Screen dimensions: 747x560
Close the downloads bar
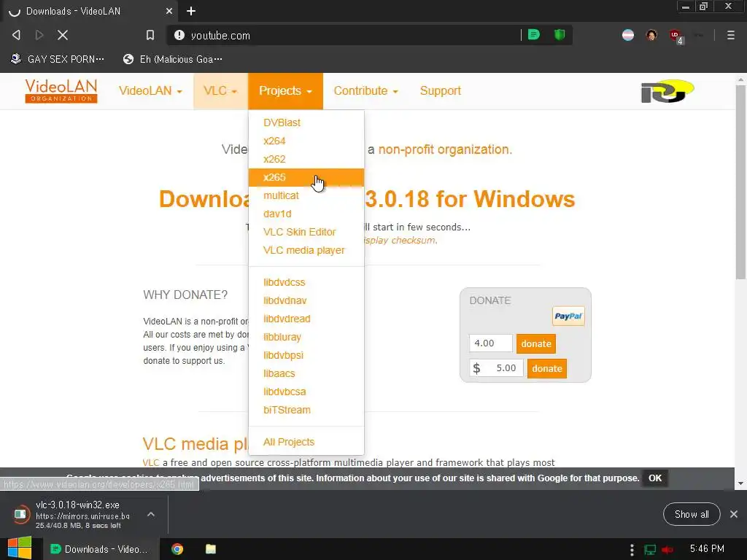point(734,514)
